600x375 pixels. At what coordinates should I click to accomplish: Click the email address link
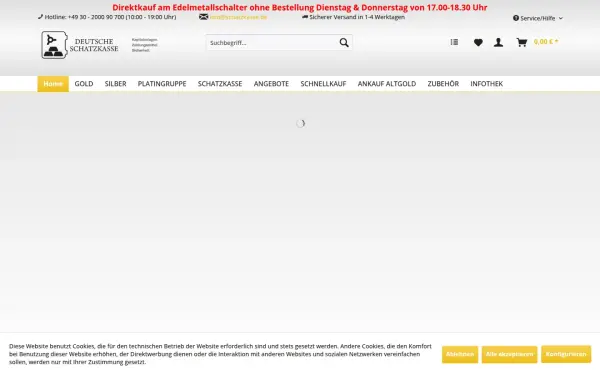[x=238, y=17]
